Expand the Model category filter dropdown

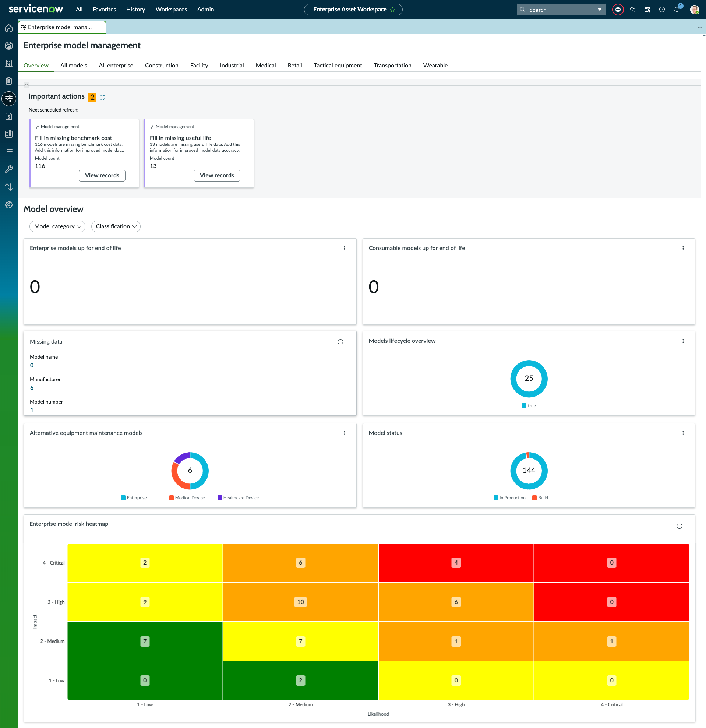tap(57, 226)
